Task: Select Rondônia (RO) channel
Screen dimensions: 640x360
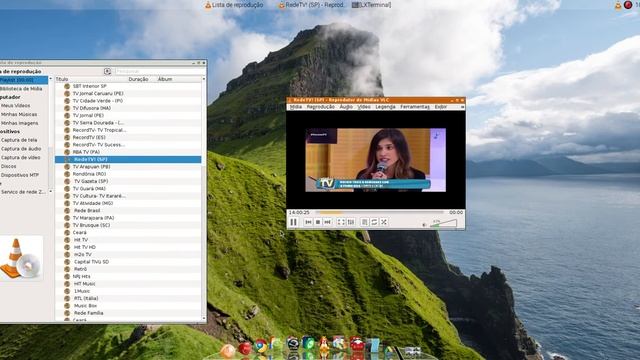Action: click(x=128, y=174)
